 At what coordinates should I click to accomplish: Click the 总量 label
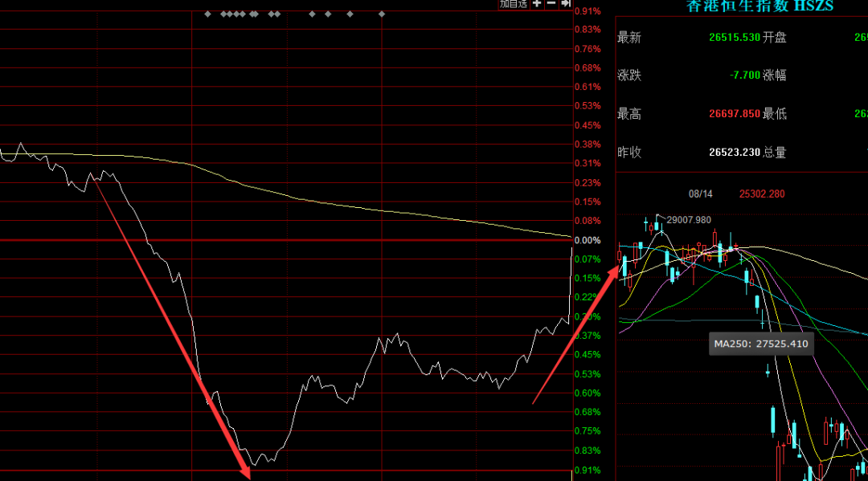tap(775, 152)
